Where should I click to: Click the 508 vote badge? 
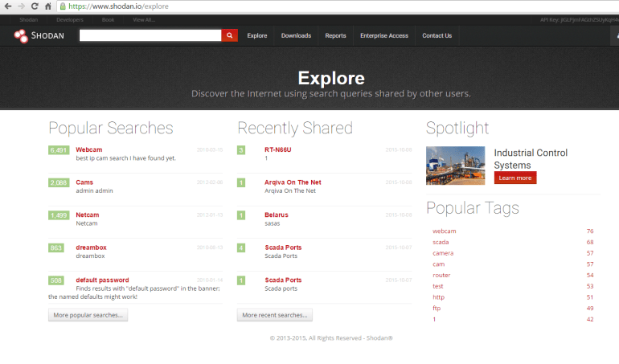(56, 280)
